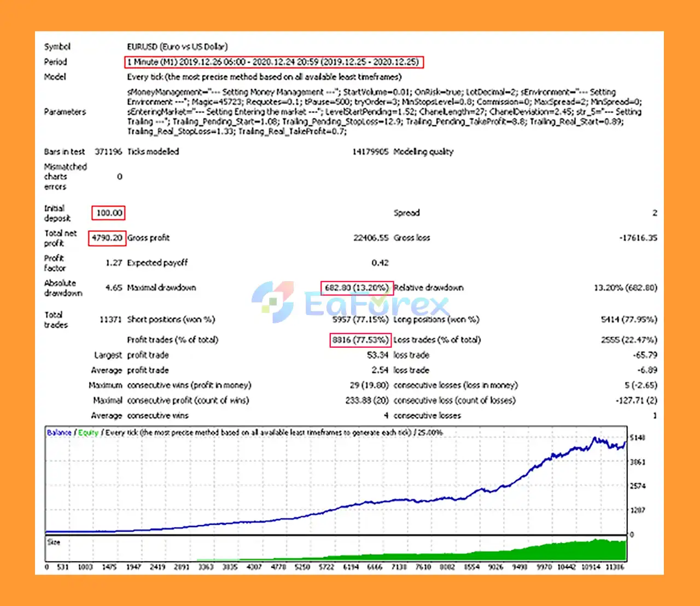The image size is (700, 606).
Task: Click the Parameters settings text block
Action: (383, 112)
